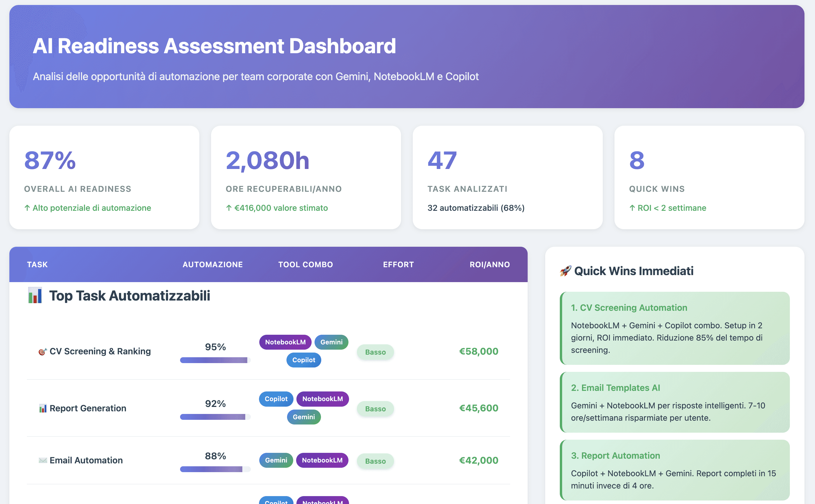Click the rocket icon in Quick Wins Immediati

[x=565, y=271]
